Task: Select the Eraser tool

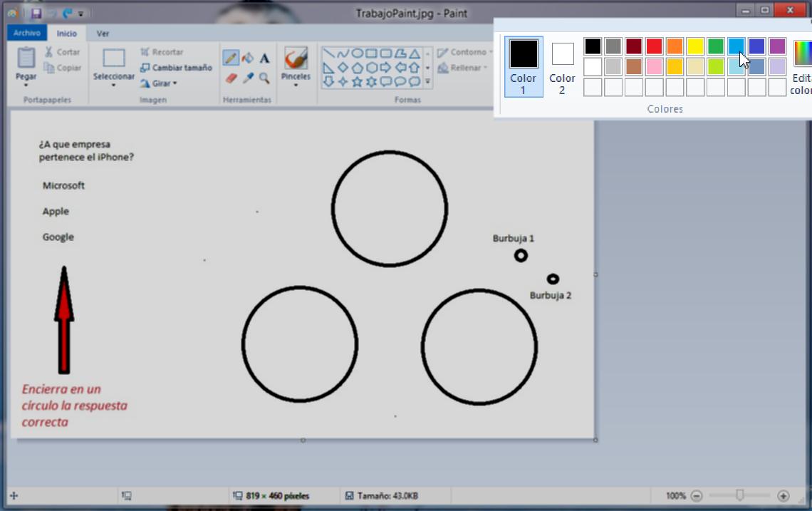Action: pyautogui.click(x=231, y=78)
